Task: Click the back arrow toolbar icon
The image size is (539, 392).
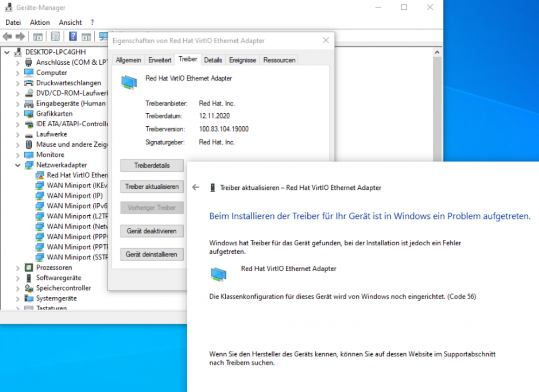Action: 7,36
